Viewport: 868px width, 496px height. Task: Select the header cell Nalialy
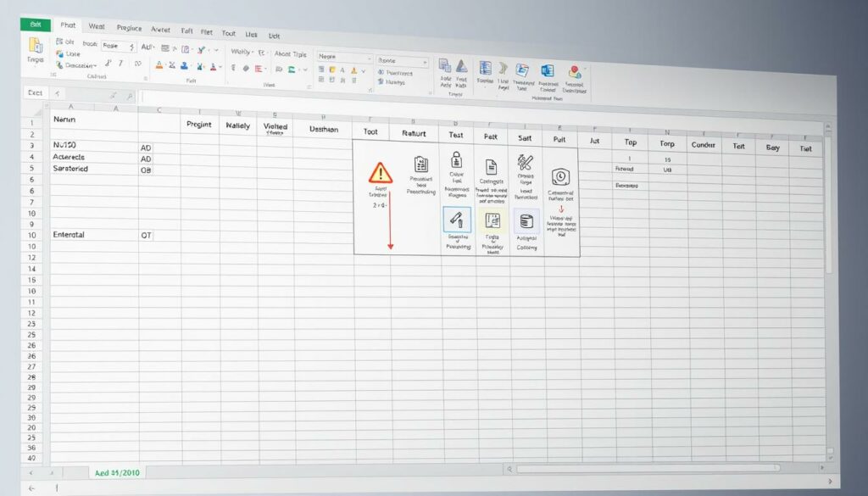click(238, 125)
